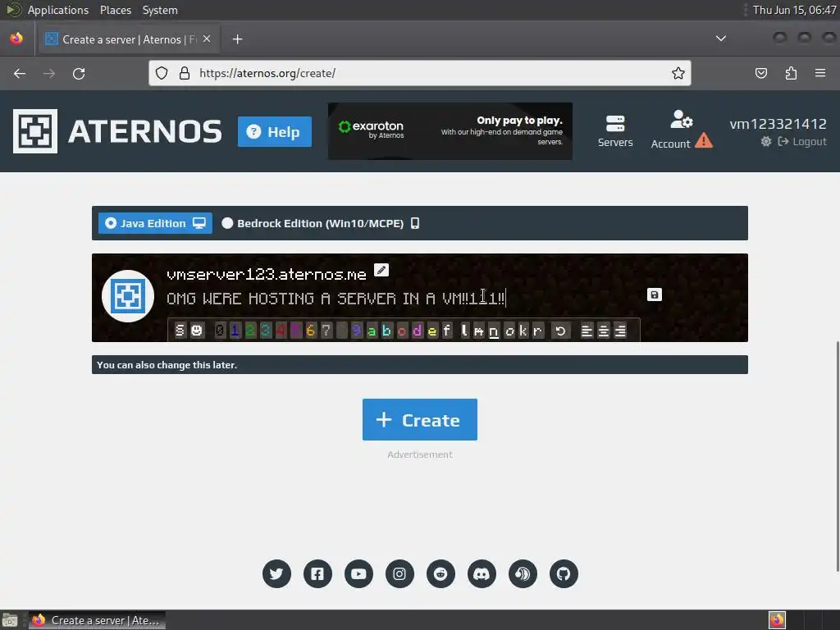This screenshot has height=630, width=840.
Task: Pick light purple color code d
Action: (x=417, y=331)
